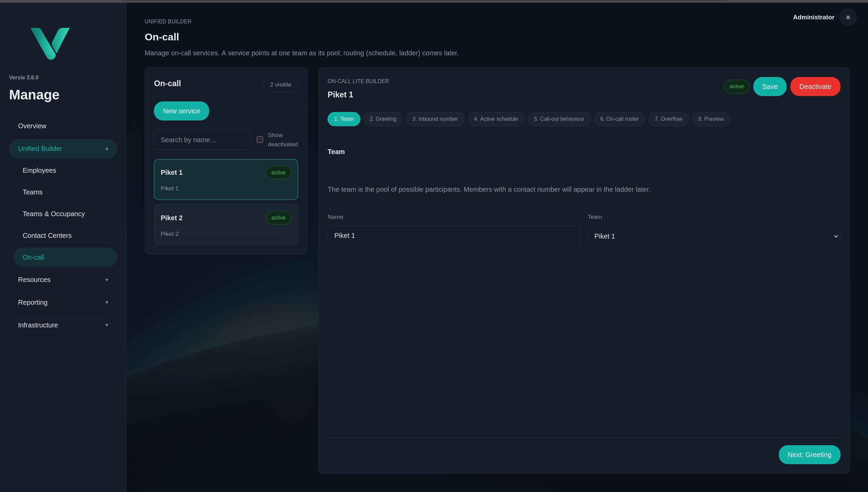Open the hamburger menu next to Administrator
Screen dimensions: 868x492
click(x=848, y=17)
